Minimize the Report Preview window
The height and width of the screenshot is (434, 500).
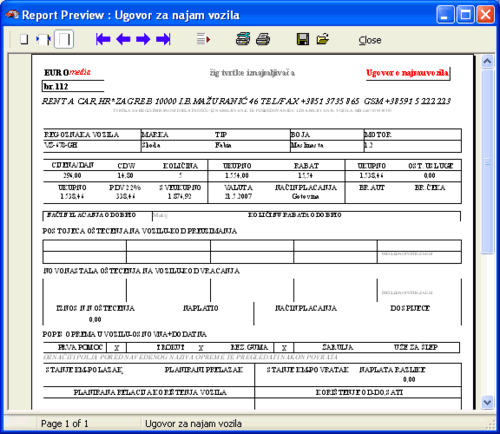tap(445, 15)
